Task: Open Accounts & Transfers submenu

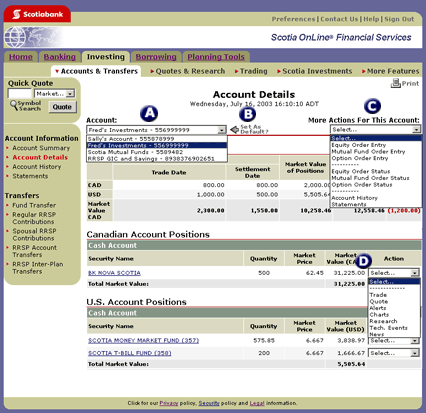Action: click(96, 71)
